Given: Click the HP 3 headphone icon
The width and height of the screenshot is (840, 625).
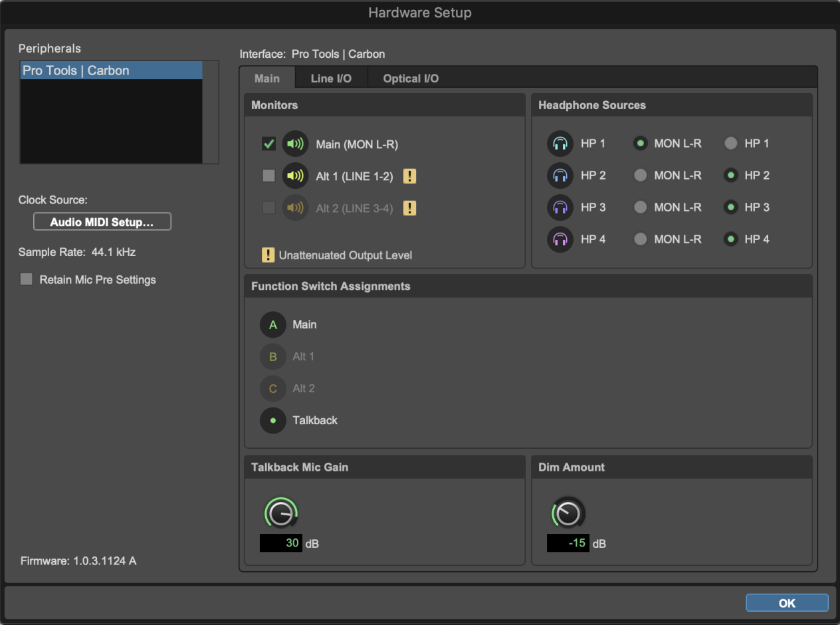Looking at the screenshot, I should 560,207.
